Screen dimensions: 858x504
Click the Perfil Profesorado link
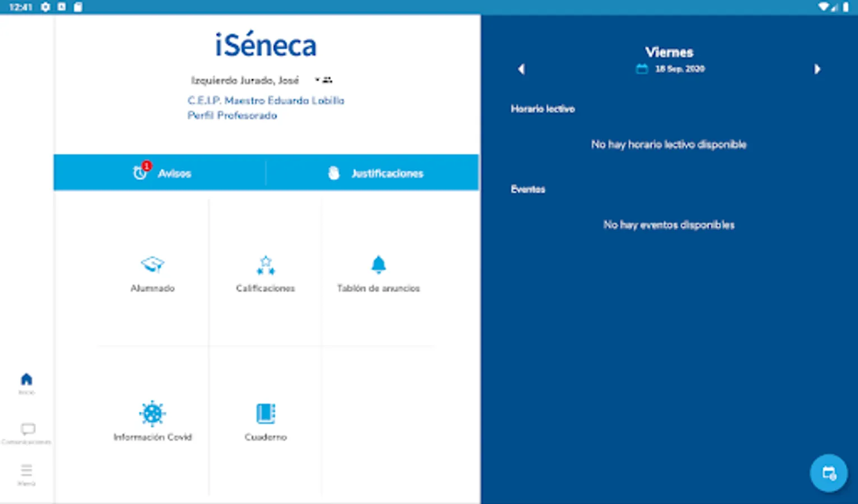click(232, 115)
